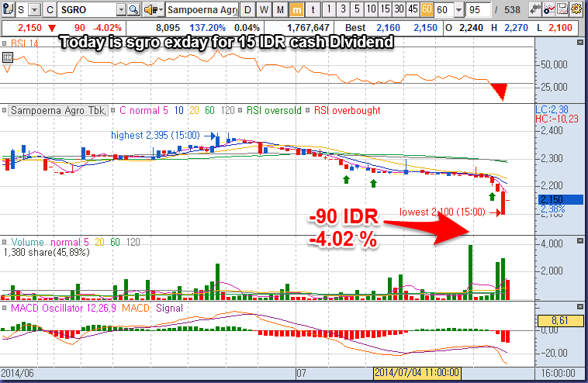Viewport: 588px width, 383px height.
Task: Open the search magnifier next to SGRO
Action: click(x=133, y=10)
